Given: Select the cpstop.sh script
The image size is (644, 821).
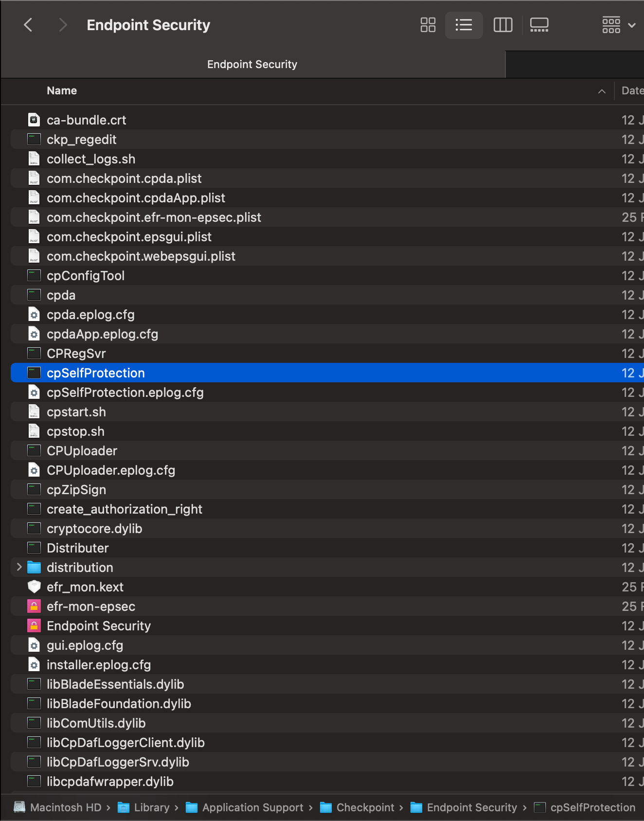Looking at the screenshot, I should tap(327, 431).
